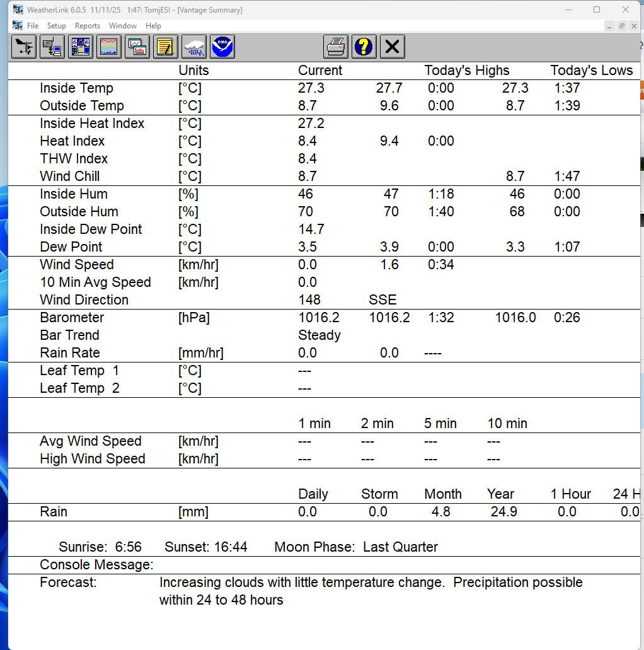The height and width of the screenshot is (650, 644).
Task: Click the yellow question mark help icon
Action: [364, 47]
